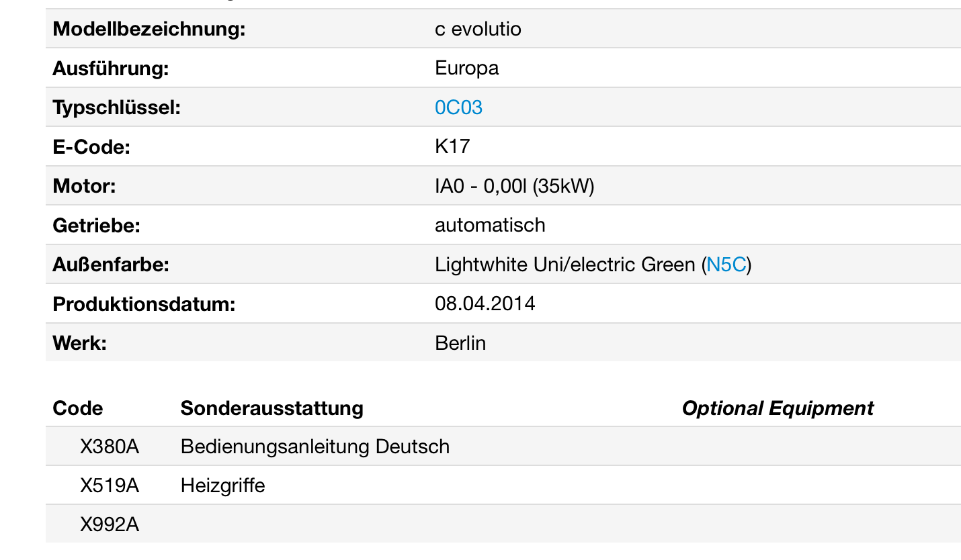
Task: Select the Heizgriffe equipment entry
Action: [x=222, y=485]
